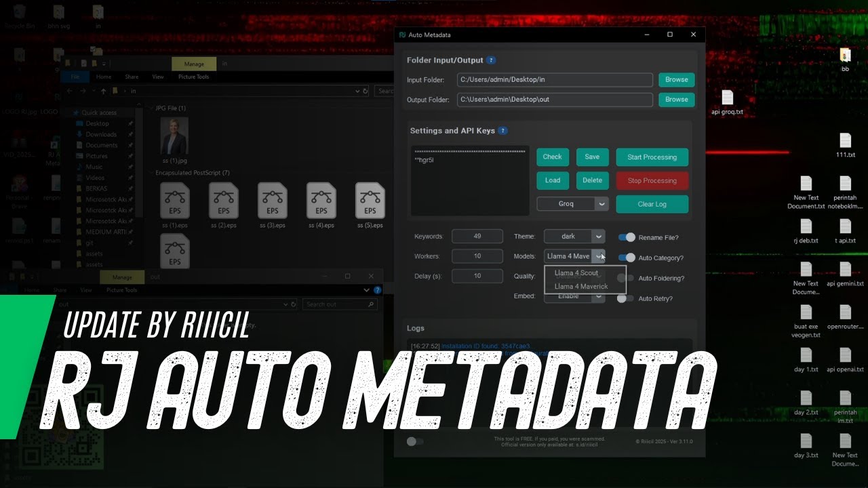
Task: Click the Clear Log button
Action: [652, 204]
